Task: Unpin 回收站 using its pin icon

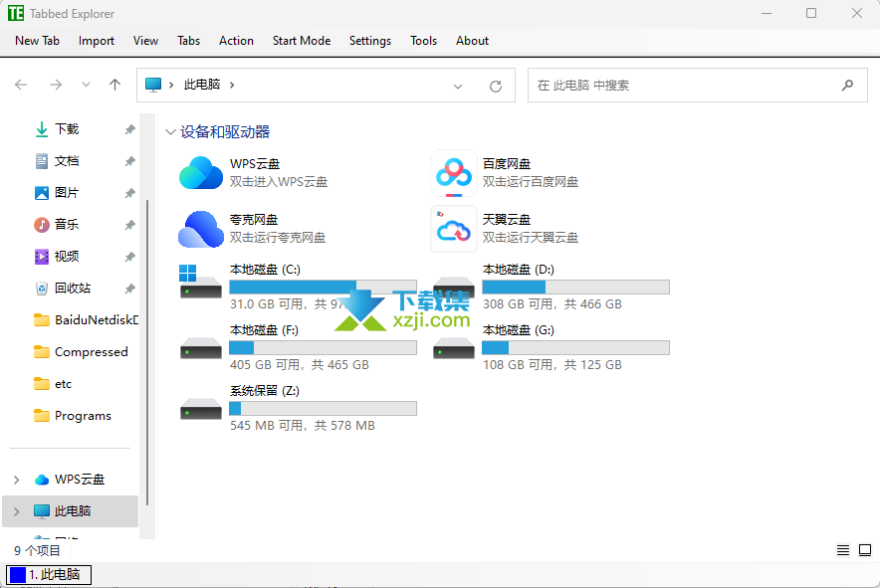Action: coord(129,289)
